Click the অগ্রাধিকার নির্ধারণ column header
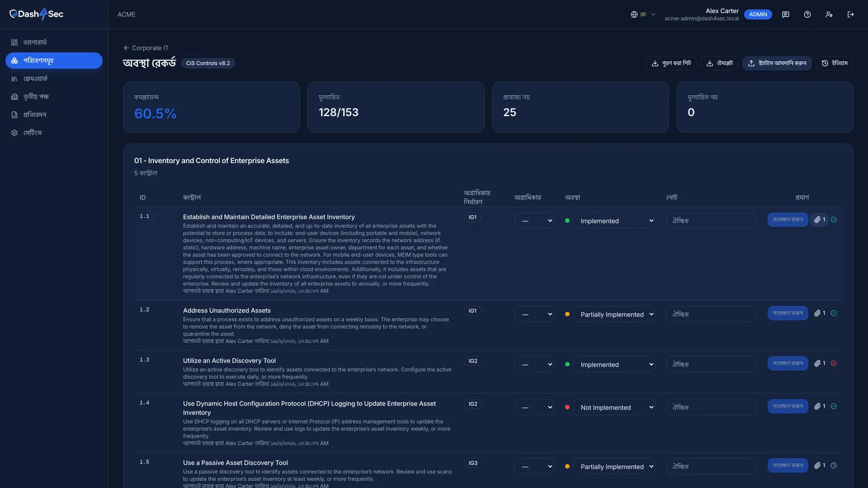This screenshot has height=488, width=868. click(x=477, y=197)
